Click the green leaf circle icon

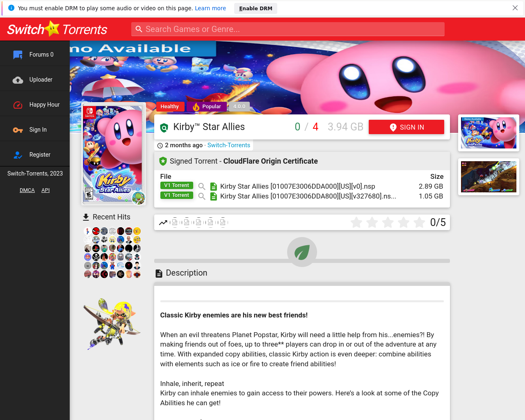click(x=302, y=252)
